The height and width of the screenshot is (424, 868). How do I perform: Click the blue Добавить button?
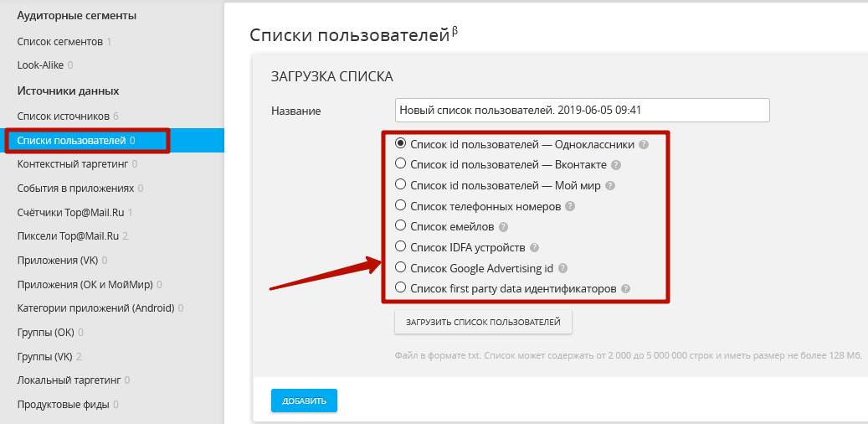tap(304, 401)
